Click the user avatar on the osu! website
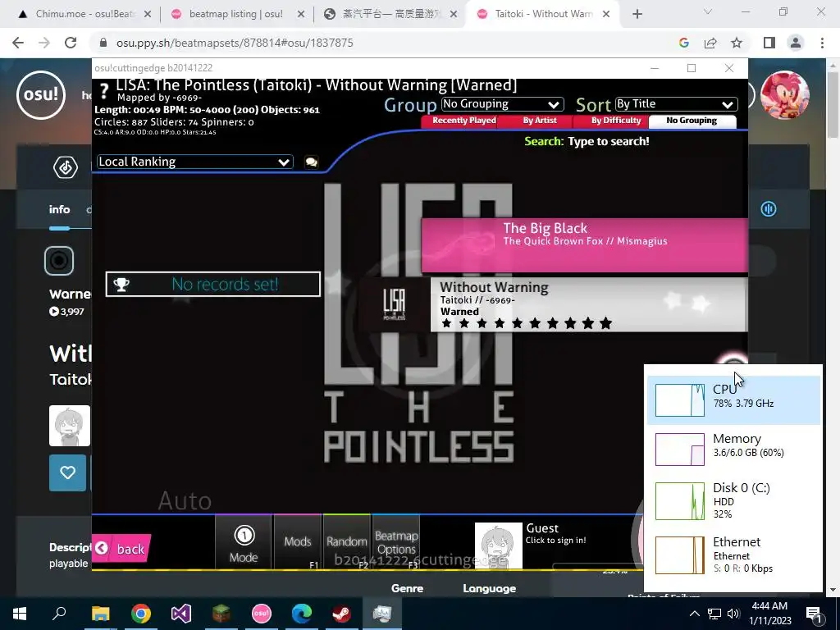 (785, 95)
